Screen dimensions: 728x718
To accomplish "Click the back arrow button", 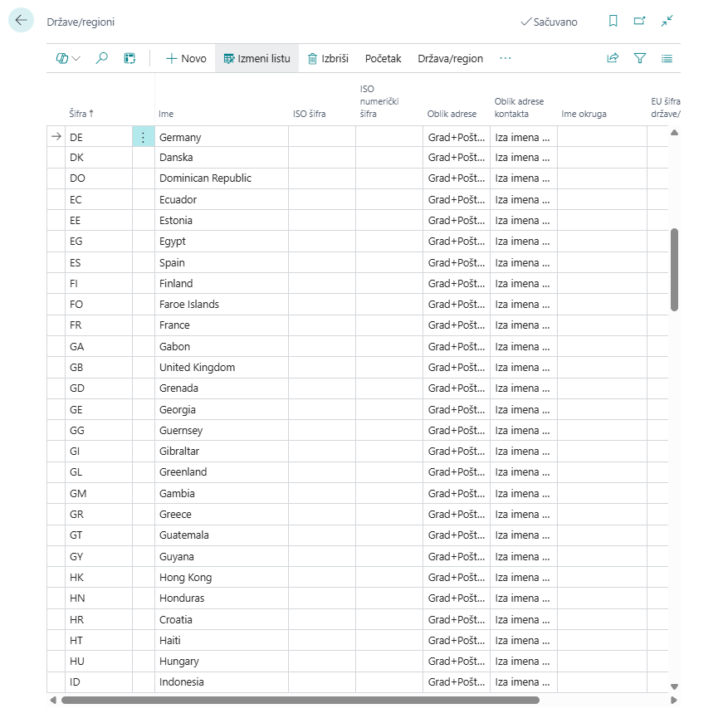I will (21, 21).
